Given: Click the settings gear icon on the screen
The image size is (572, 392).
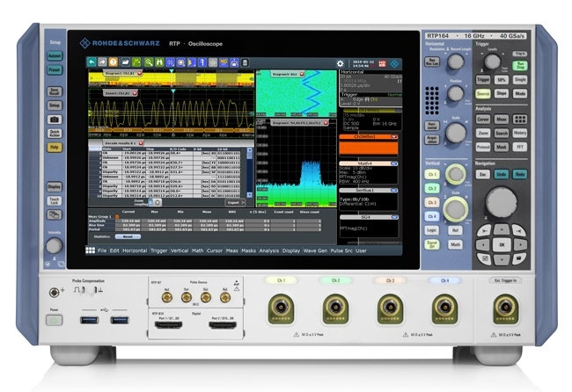Looking at the screenshot, I should tap(340, 63).
